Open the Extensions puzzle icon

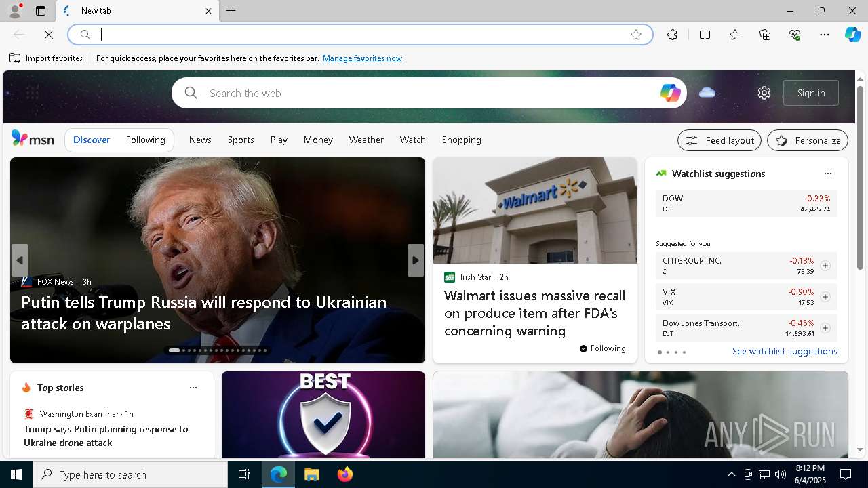672,35
